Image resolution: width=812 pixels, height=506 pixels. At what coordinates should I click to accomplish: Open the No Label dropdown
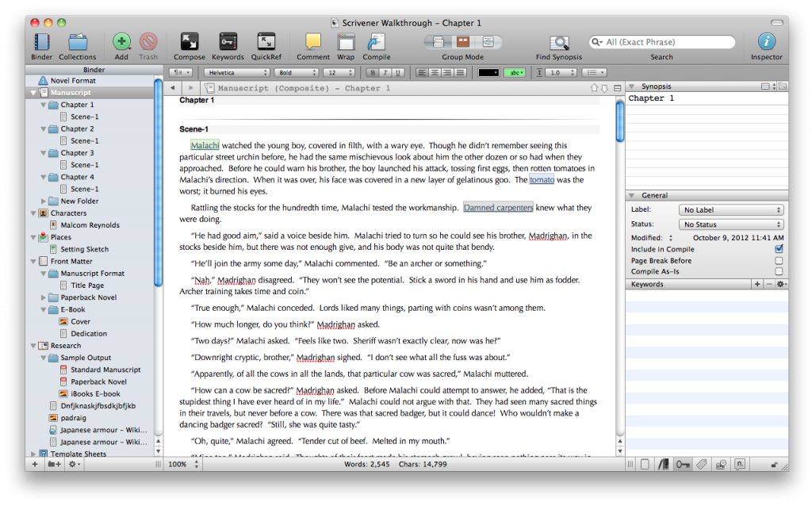730,209
